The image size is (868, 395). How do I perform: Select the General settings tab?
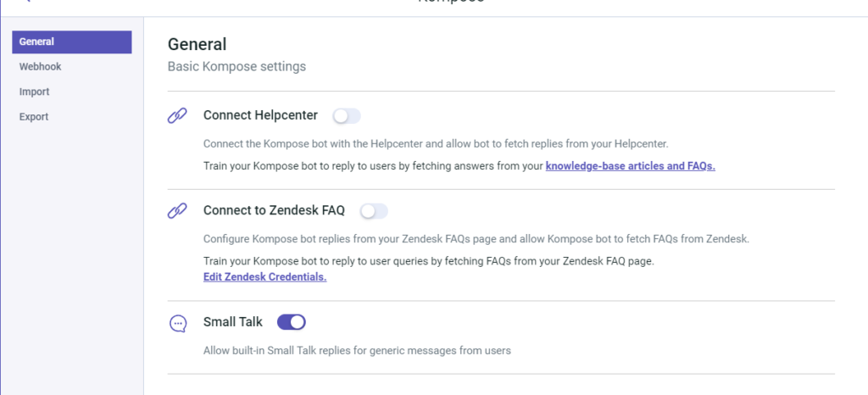(x=72, y=42)
